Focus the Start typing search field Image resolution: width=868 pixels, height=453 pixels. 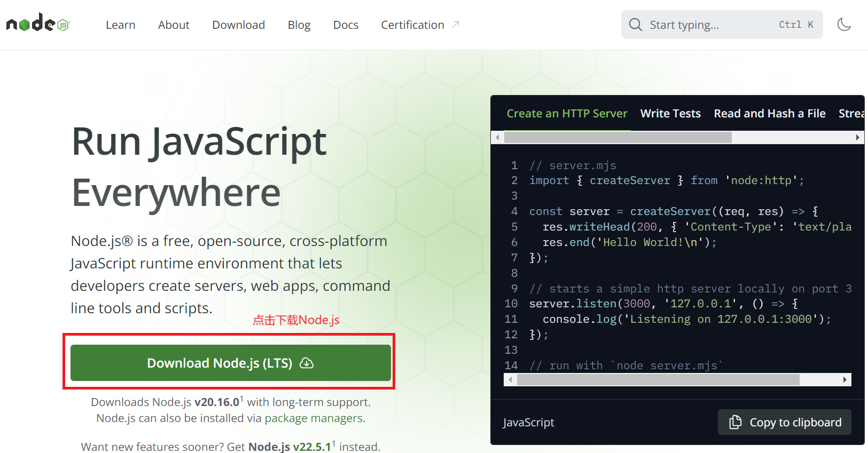(x=722, y=25)
